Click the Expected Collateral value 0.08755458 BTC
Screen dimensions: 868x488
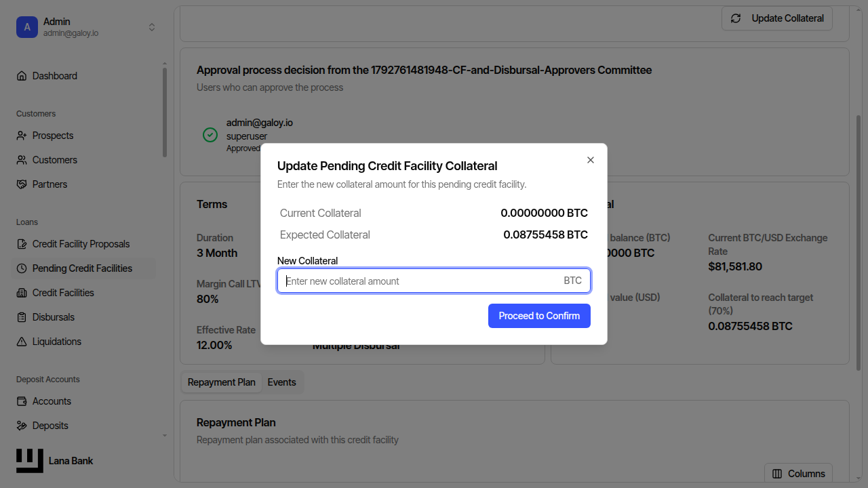click(x=545, y=235)
